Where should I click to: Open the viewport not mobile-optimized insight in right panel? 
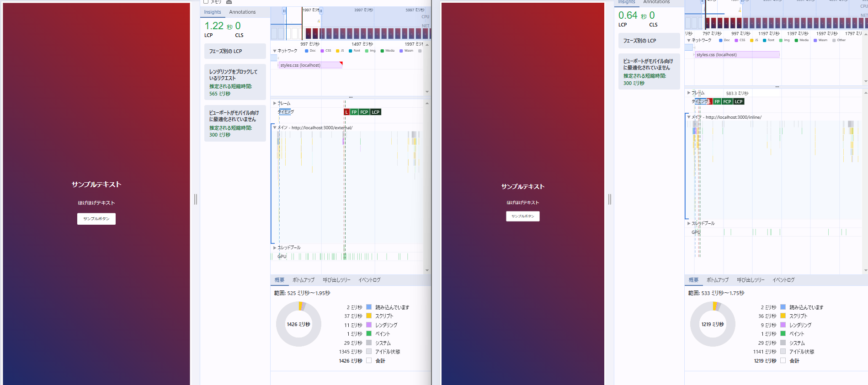click(x=649, y=72)
